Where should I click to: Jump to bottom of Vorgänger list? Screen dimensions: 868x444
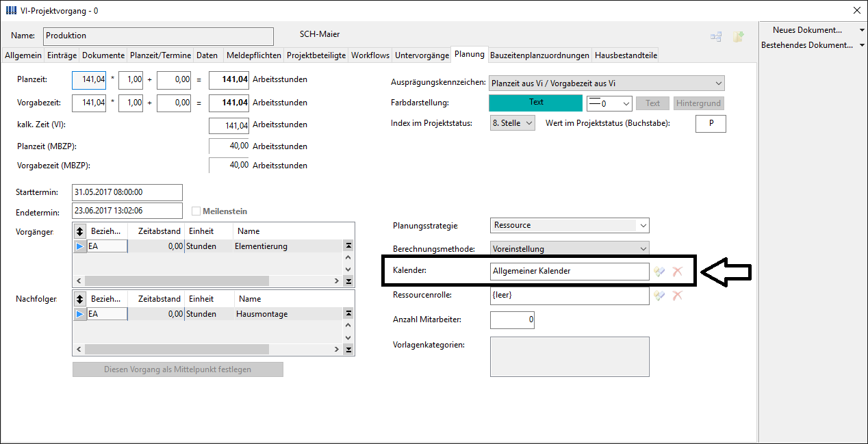[x=348, y=280]
